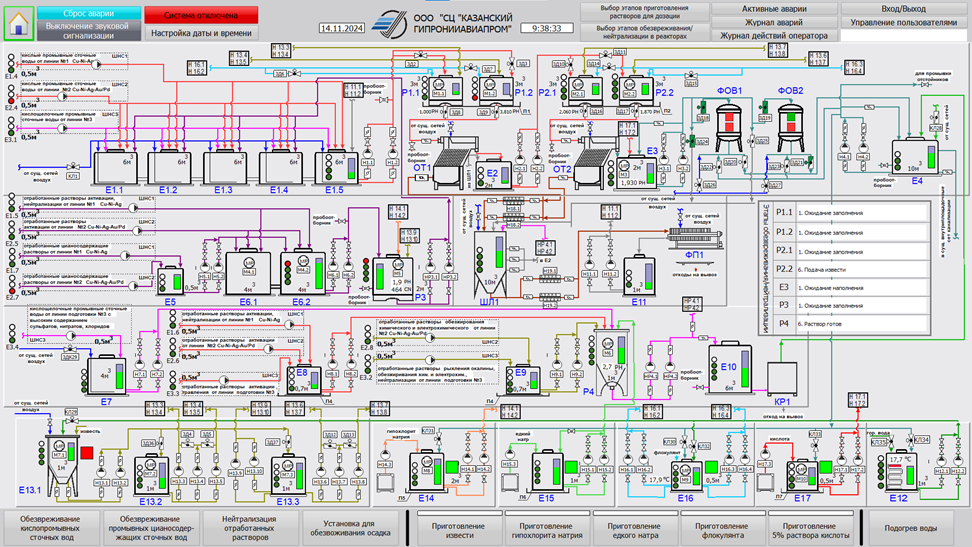Click Вход/Выход
This screenshot has height=547, width=972.
click(x=903, y=9)
